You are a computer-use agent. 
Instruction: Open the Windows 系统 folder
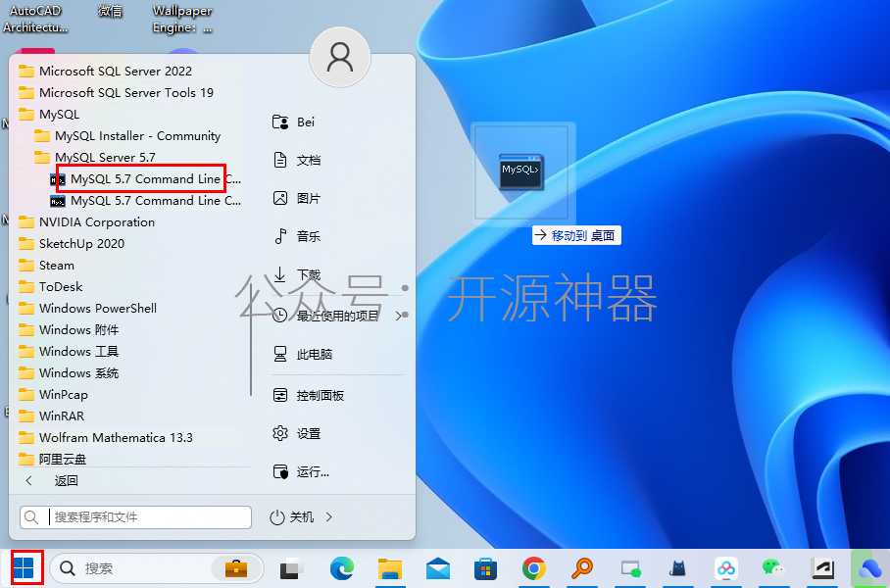[x=68, y=373]
